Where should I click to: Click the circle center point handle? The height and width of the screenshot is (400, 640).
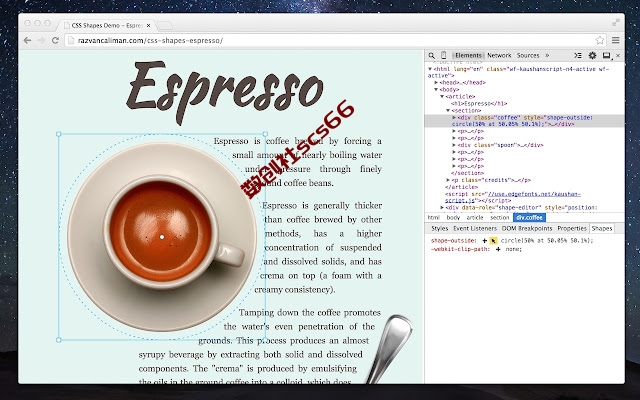point(162,237)
